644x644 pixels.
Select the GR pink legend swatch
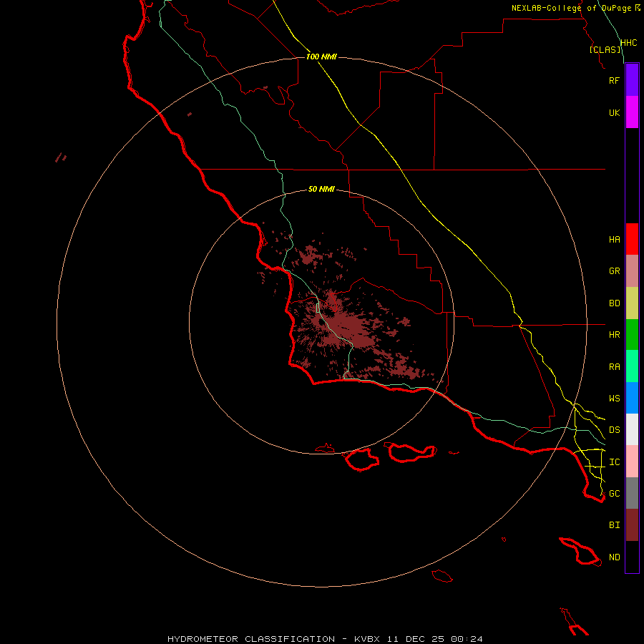(x=632, y=271)
